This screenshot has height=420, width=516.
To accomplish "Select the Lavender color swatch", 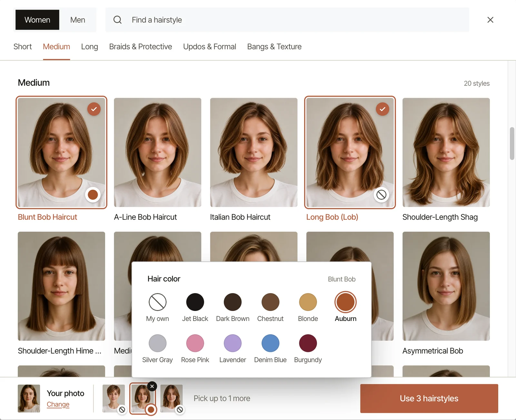I will click(x=233, y=343).
